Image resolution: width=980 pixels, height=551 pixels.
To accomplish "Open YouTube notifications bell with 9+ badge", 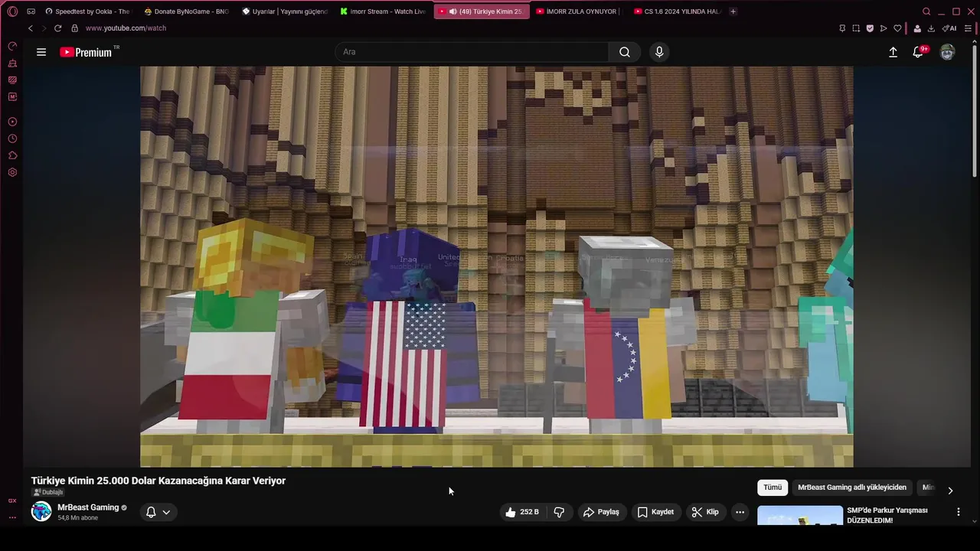I will click(x=919, y=52).
